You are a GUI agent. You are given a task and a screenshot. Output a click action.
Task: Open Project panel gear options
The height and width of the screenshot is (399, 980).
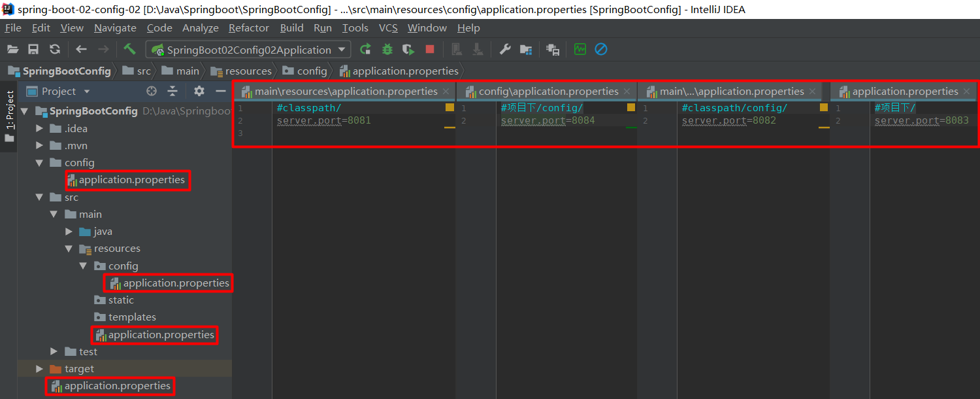[x=199, y=92]
